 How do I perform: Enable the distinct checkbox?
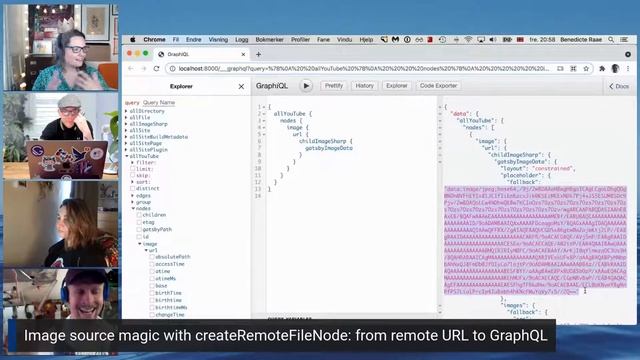point(133,189)
